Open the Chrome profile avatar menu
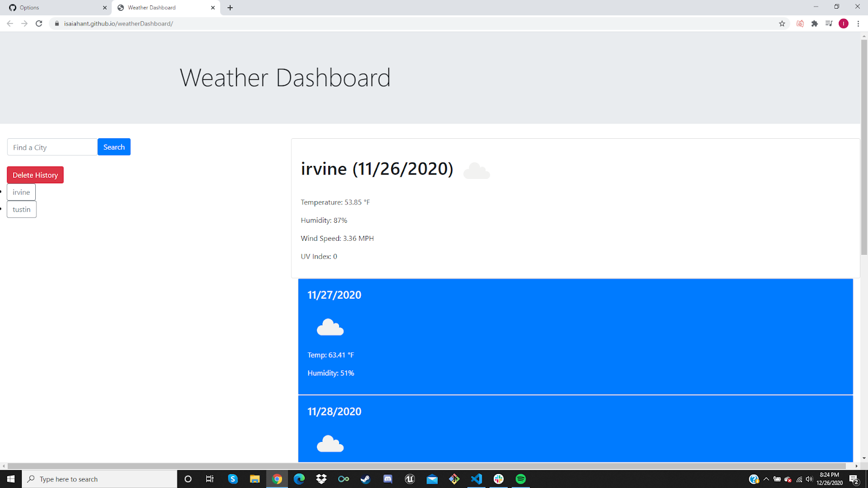868x488 pixels. click(x=843, y=23)
